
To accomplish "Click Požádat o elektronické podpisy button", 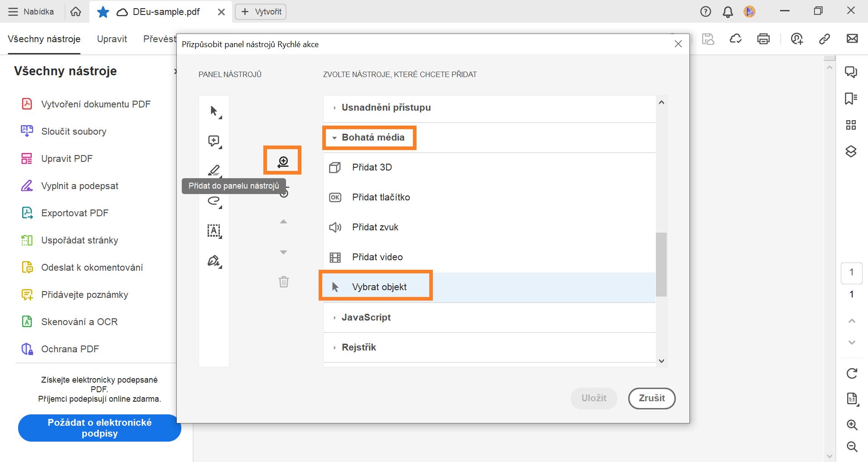I will tap(99, 428).
